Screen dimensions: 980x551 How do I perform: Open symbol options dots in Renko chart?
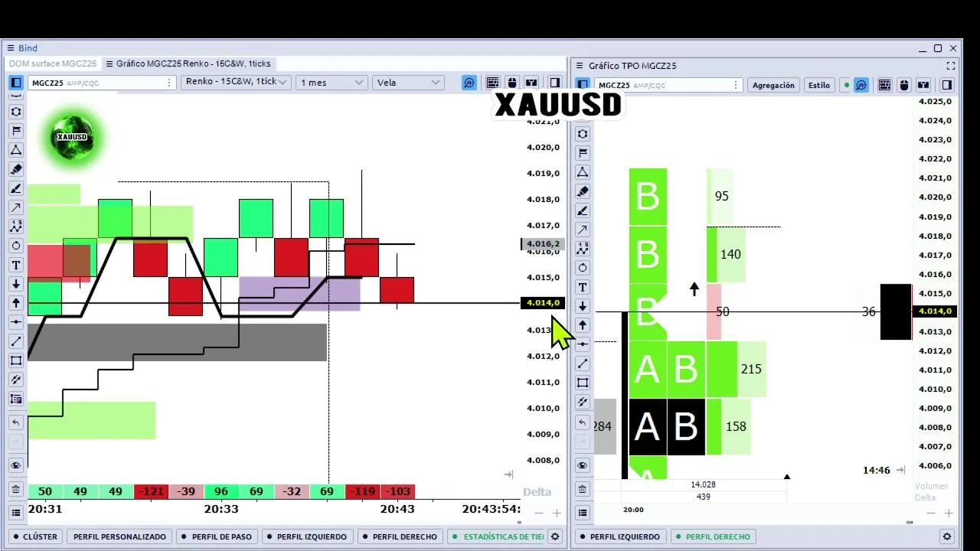click(169, 83)
